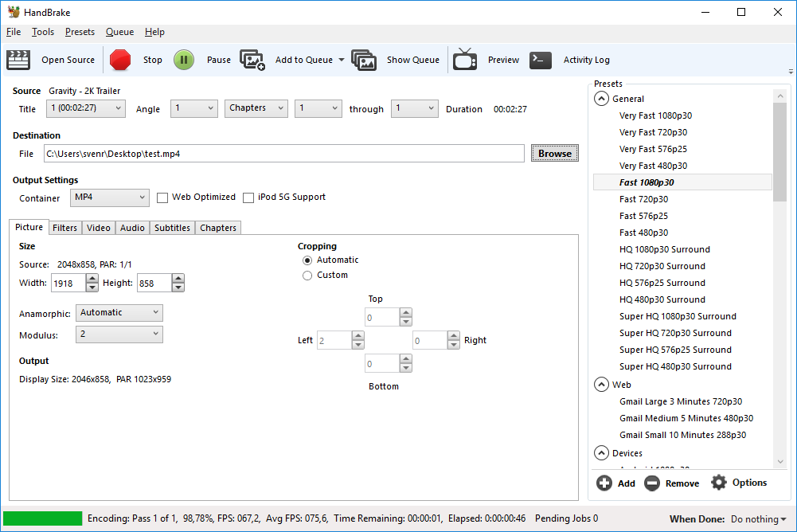This screenshot has height=532, width=797.
Task: Click the toolbar overflow arrow at right edge
Action: click(791, 72)
